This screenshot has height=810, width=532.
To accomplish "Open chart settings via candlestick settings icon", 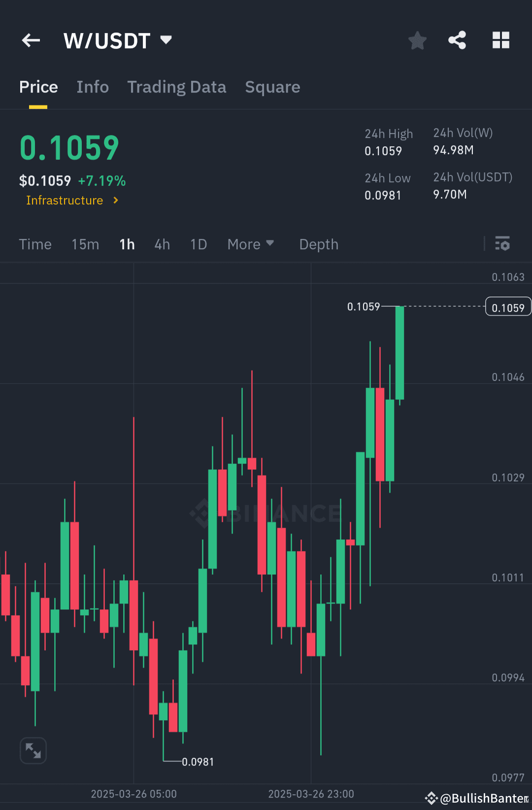I will click(502, 244).
